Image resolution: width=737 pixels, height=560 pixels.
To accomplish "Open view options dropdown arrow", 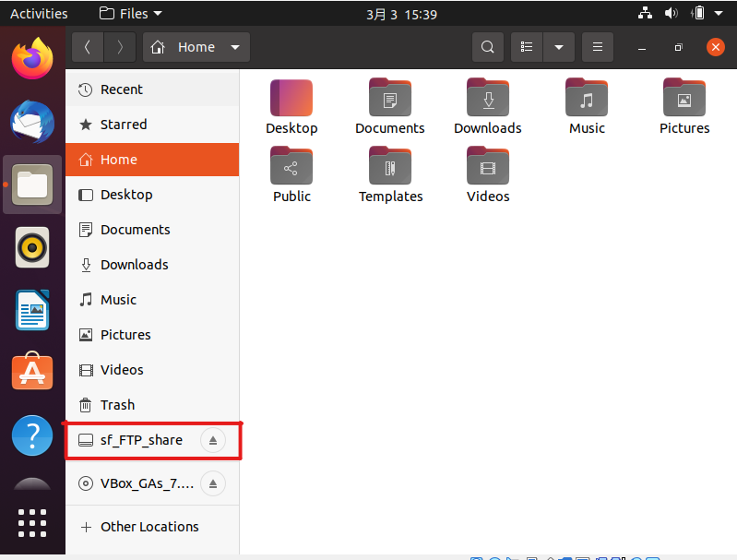I will coord(559,47).
